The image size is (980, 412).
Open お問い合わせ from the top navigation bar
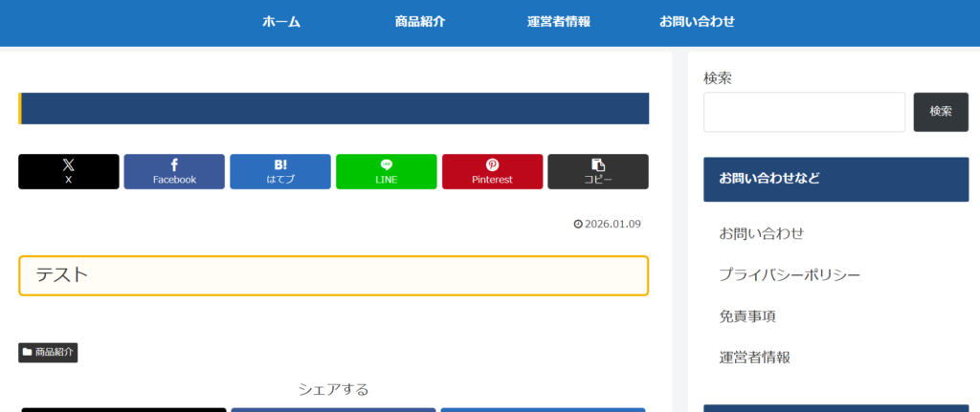[x=697, y=22]
